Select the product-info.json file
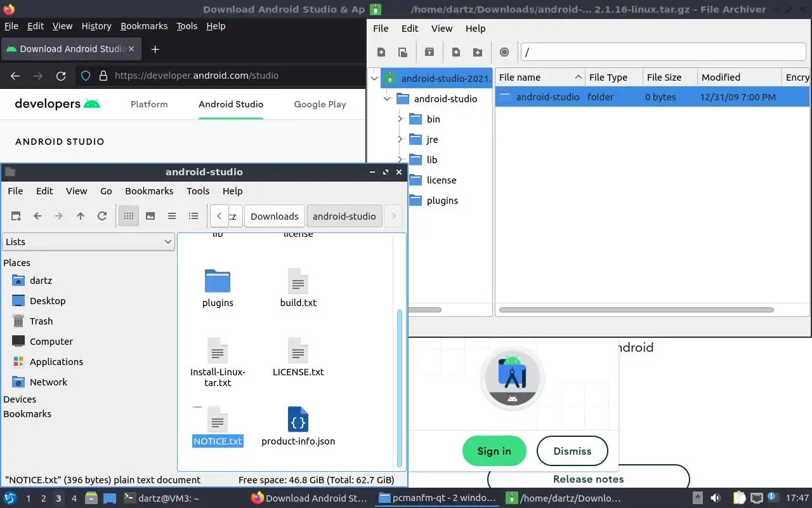This screenshot has width=812, height=508. tap(298, 426)
